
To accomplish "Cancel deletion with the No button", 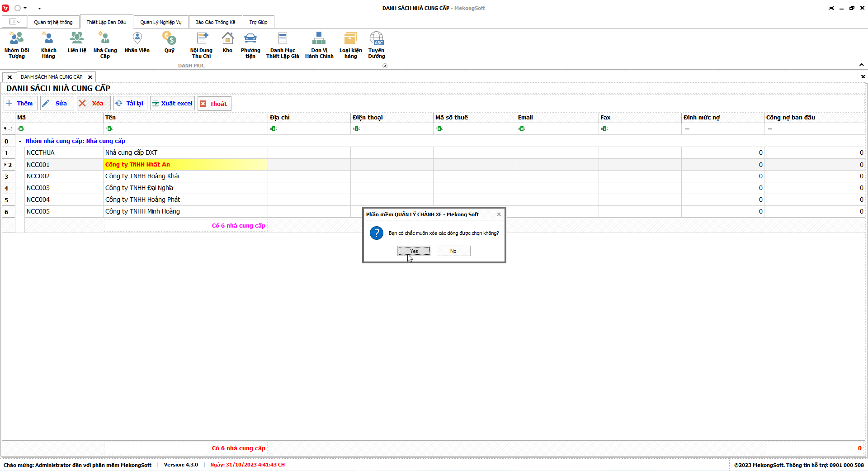I will [x=453, y=251].
